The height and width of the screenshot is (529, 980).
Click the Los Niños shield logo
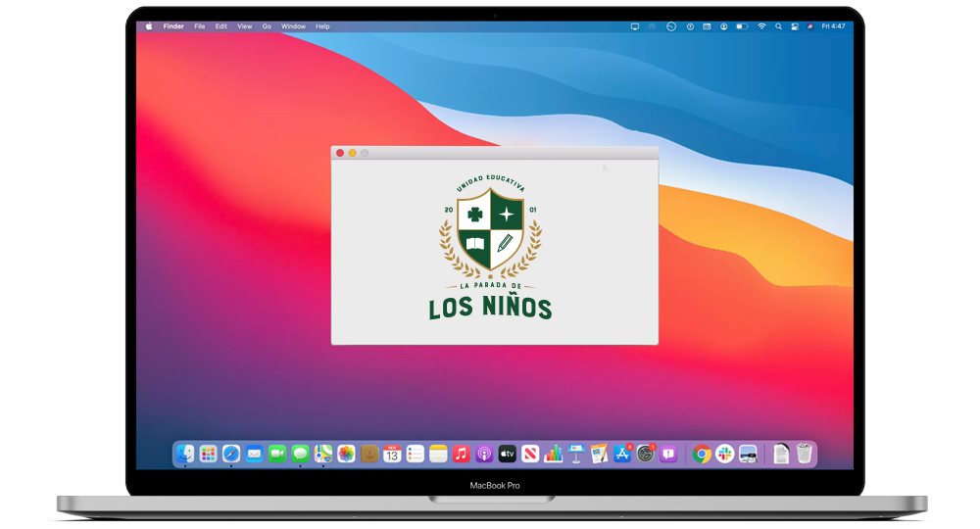(x=491, y=247)
